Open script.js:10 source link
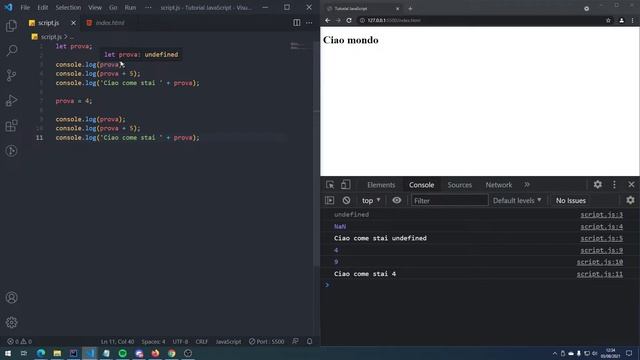Viewport: 640px width, 360px height. [600, 262]
